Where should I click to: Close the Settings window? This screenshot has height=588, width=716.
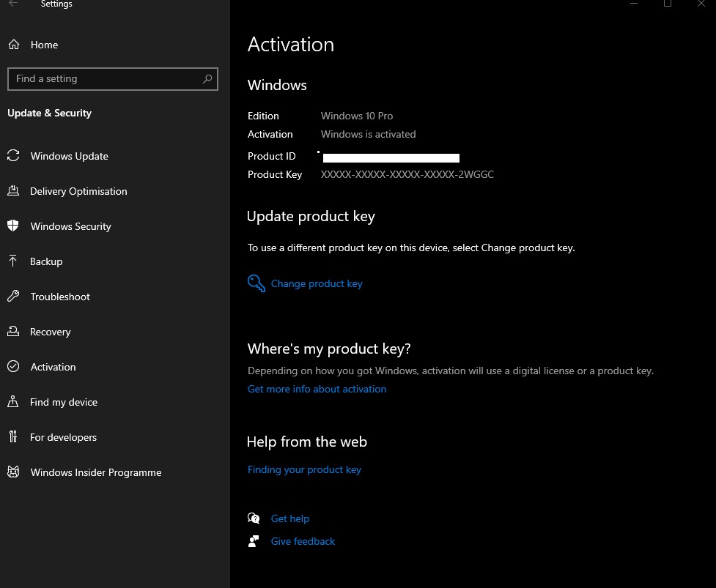coord(701,3)
